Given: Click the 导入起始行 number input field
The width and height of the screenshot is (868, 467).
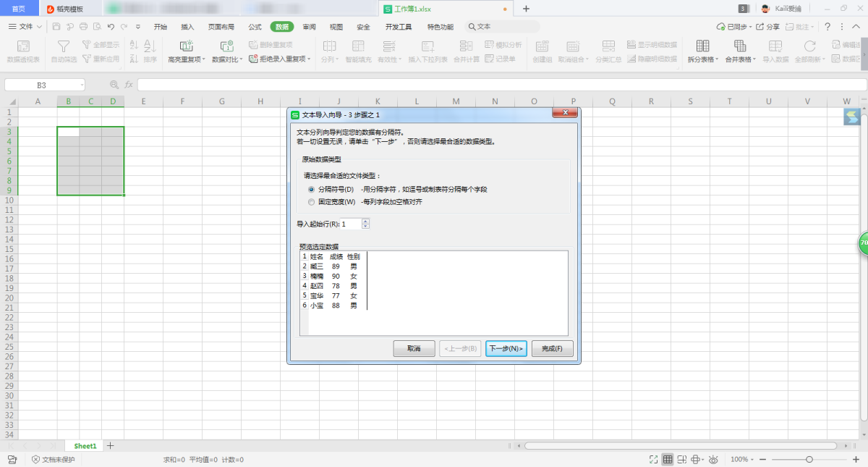Looking at the screenshot, I should click(353, 224).
